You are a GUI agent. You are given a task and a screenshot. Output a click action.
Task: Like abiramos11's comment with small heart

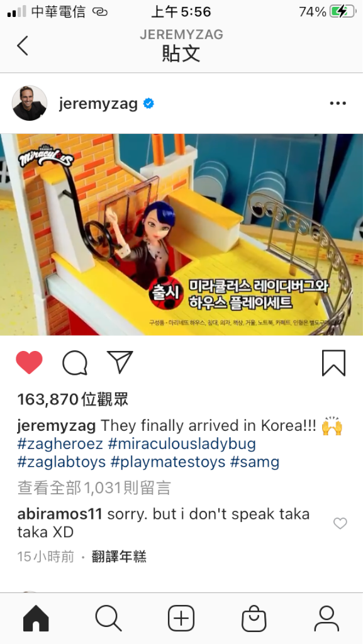tap(340, 523)
